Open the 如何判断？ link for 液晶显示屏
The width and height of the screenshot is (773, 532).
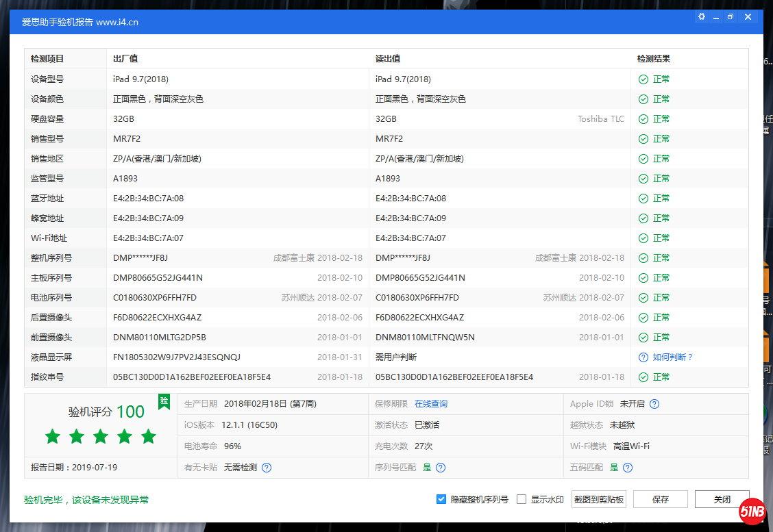coord(672,357)
